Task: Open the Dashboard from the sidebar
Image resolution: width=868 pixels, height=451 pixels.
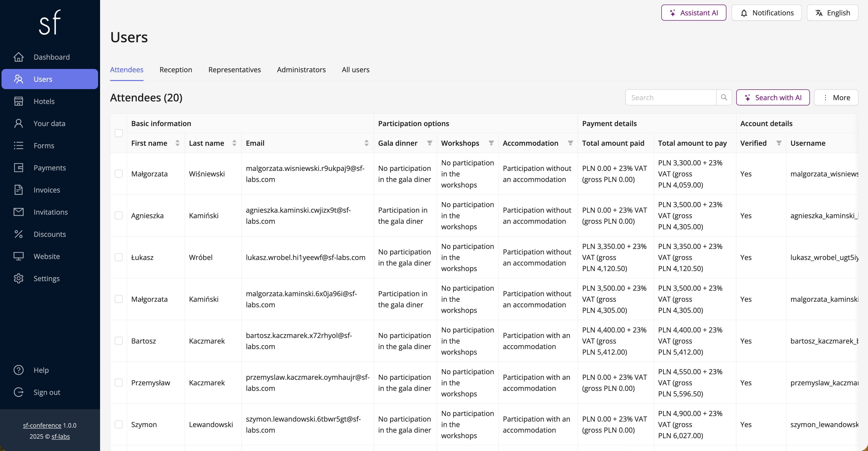Action: tap(51, 57)
